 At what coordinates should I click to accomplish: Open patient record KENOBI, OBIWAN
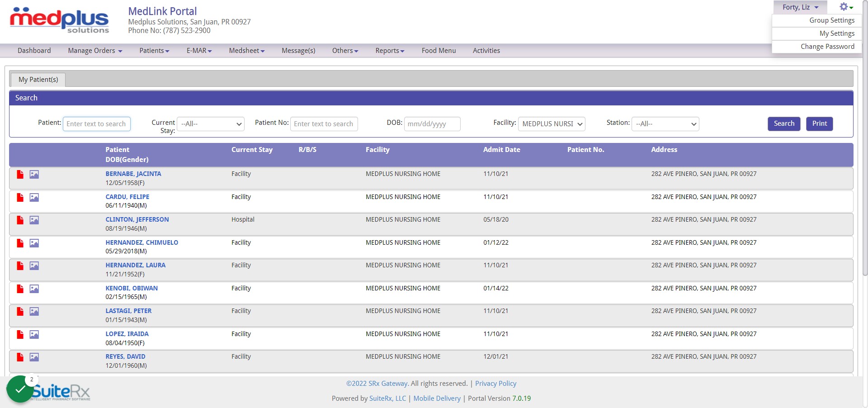[x=132, y=288]
